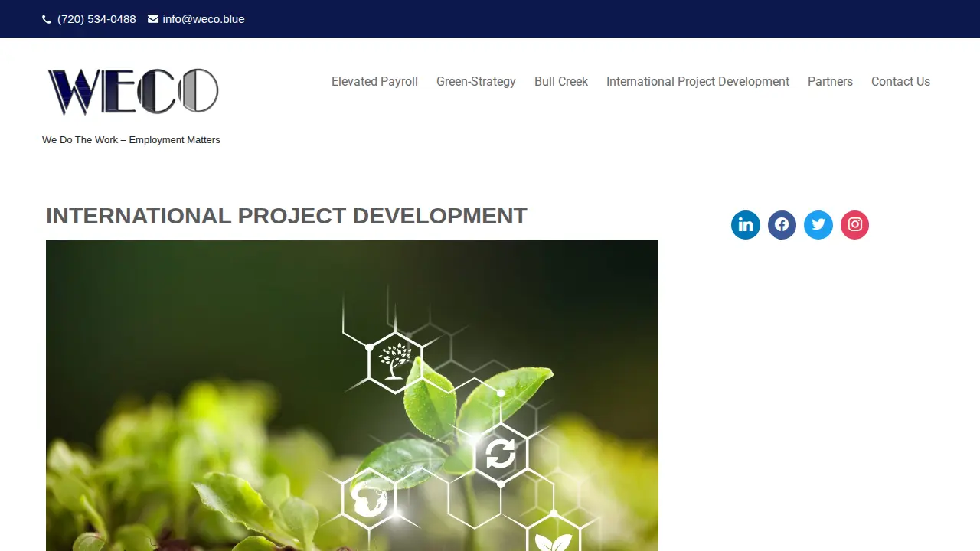The image size is (980, 551).
Task: Open the Bull Creek menu item
Action: pyautogui.click(x=561, y=81)
